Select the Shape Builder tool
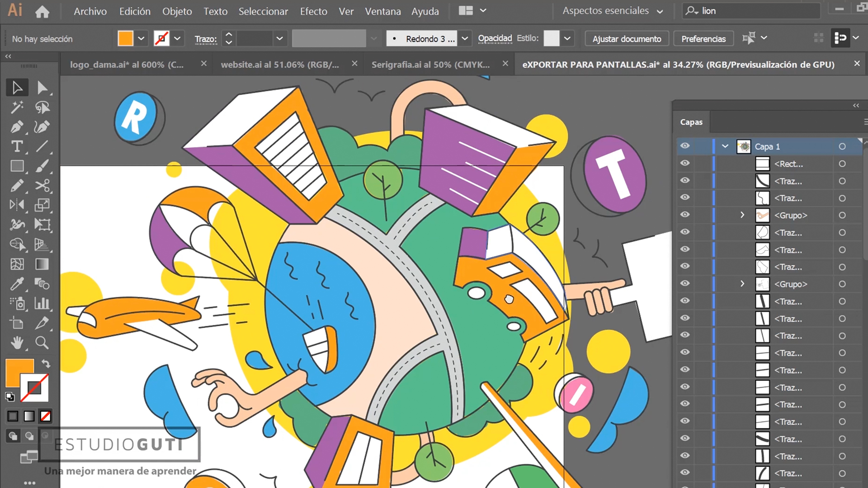868x488 pixels. click(17, 244)
